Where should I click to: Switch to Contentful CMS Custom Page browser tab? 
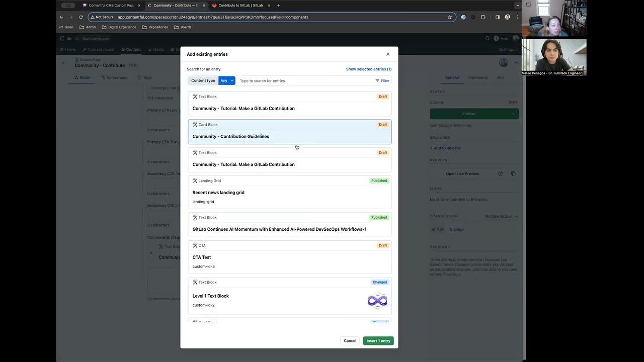111,6
